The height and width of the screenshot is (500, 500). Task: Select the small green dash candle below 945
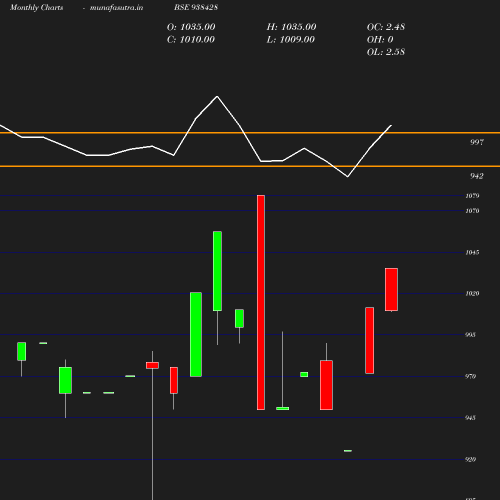point(348,451)
